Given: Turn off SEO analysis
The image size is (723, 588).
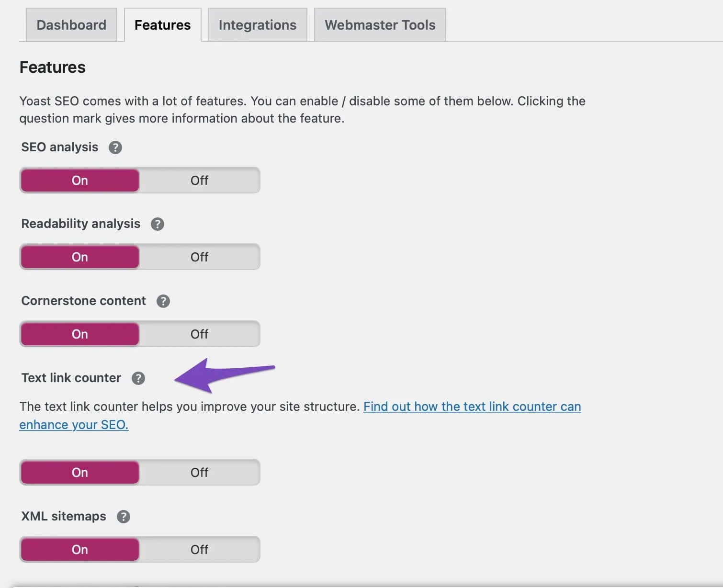Looking at the screenshot, I should [x=199, y=181].
